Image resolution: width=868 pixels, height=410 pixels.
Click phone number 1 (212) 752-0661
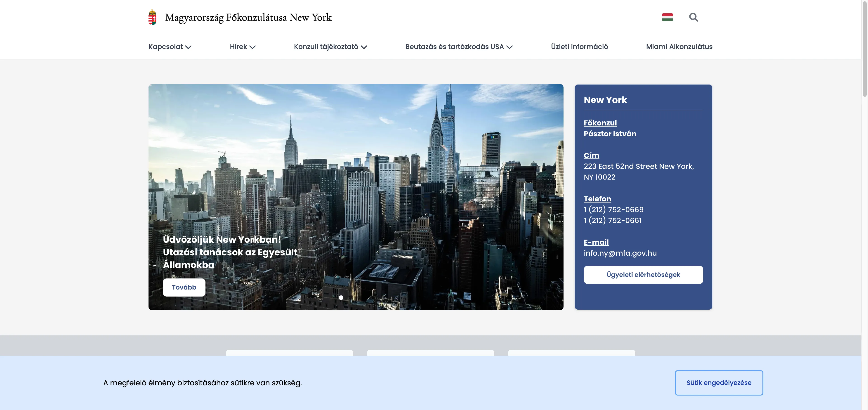(613, 220)
